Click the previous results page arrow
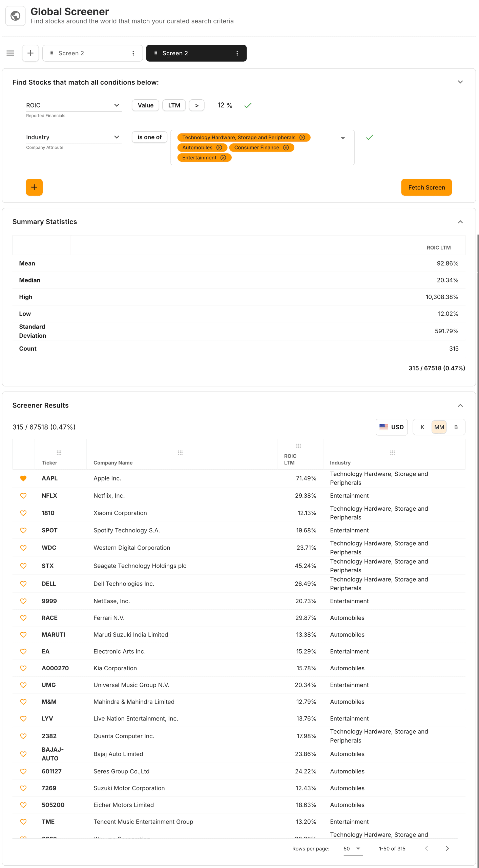This screenshot has width=479, height=868. tap(426, 848)
